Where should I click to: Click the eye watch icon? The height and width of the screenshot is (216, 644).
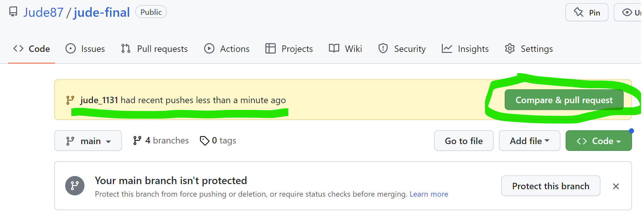pyautogui.click(x=627, y=13)
